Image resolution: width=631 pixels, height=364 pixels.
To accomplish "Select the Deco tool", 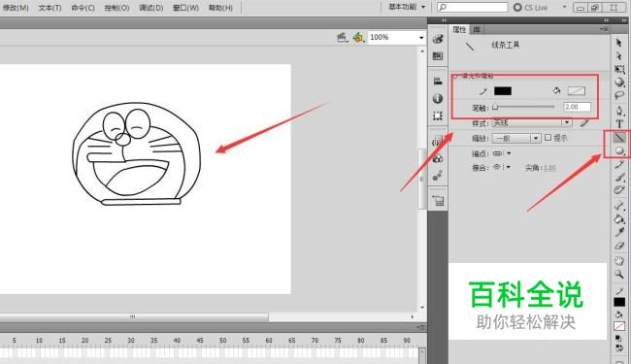I will (x=619, y=190).
